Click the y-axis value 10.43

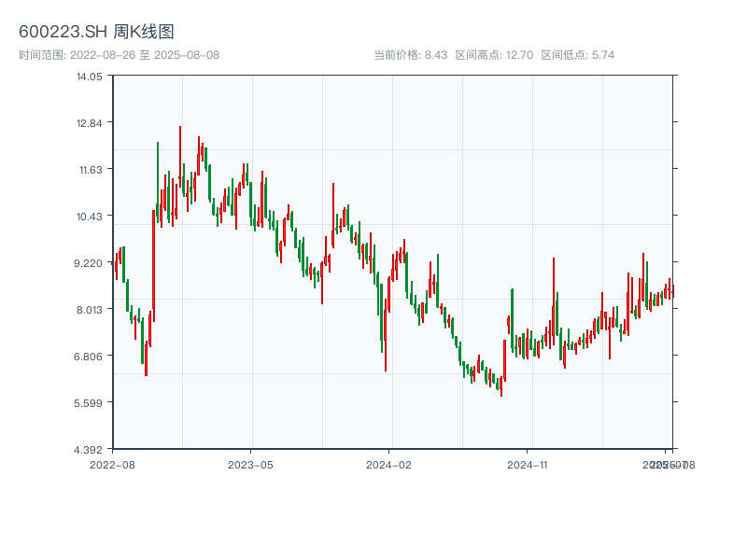coord(89,217)
